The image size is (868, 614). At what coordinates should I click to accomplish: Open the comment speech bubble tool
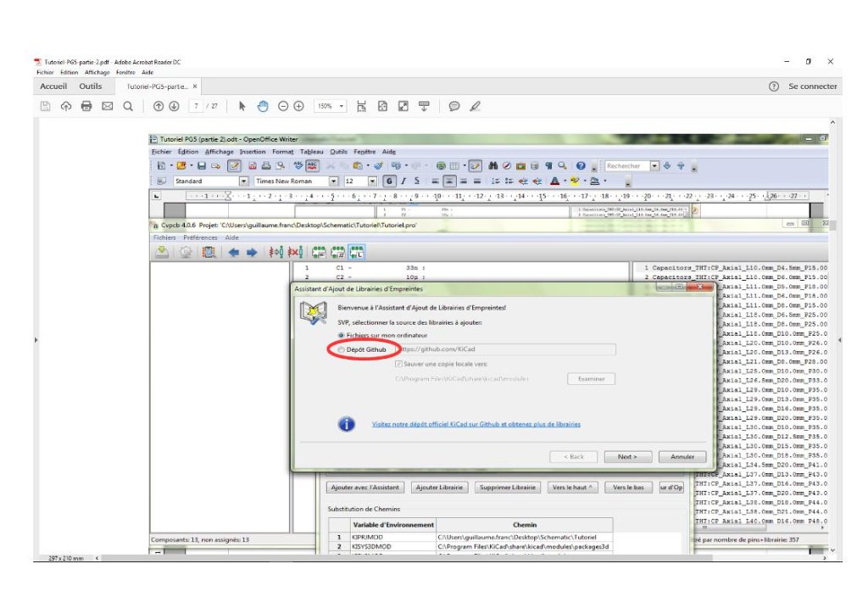point(454,106)
